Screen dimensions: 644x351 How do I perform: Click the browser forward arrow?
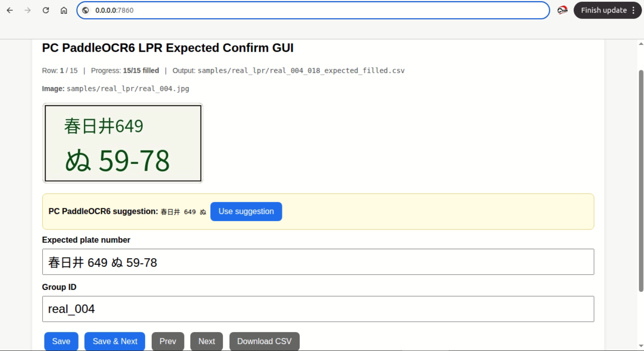pyautogui.click(x=28, y=10)
